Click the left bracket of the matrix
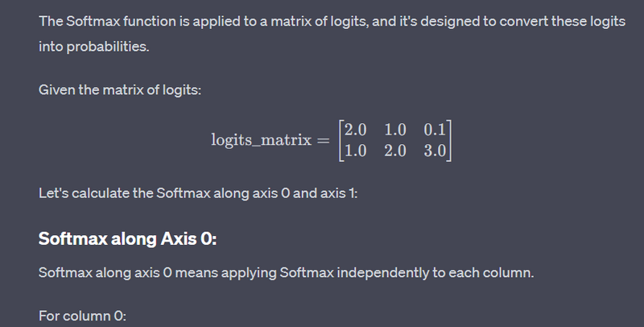The image size is (644, 327). (x=341, y=139)
